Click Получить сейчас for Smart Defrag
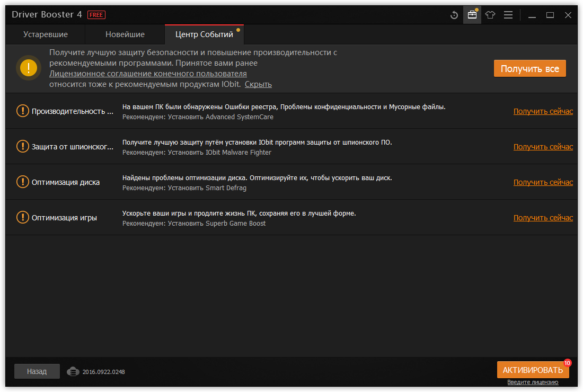583x392 pixels. (543, 182)
